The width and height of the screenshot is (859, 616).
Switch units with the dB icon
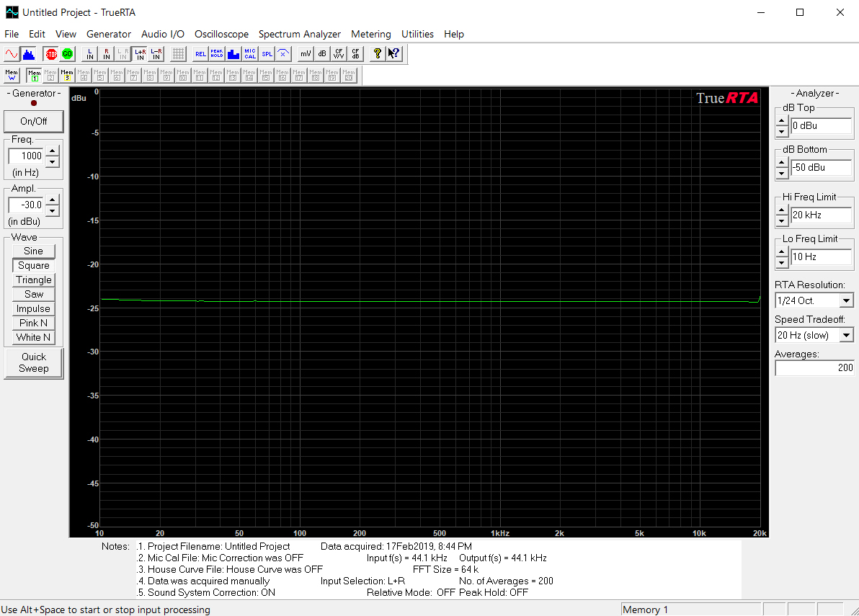tap(322, 53)
